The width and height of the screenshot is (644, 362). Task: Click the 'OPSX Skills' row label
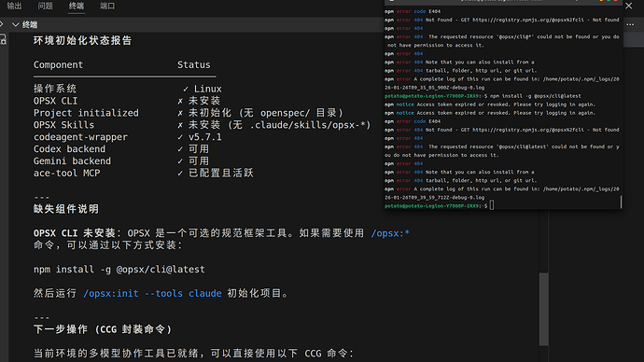[x=63, y=125]
